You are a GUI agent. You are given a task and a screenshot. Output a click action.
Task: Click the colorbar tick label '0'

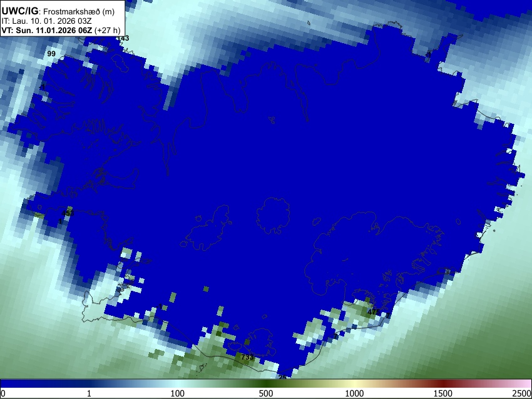click(3, 393)
